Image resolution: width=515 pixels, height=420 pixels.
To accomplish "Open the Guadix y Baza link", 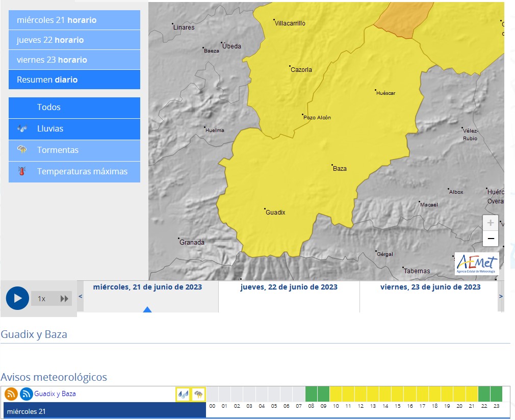I will [55, 394].
